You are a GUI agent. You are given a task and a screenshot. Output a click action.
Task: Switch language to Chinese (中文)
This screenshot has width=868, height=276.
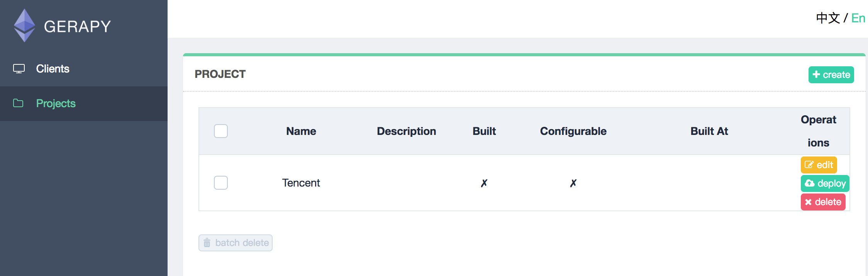[x=828, y=18]
